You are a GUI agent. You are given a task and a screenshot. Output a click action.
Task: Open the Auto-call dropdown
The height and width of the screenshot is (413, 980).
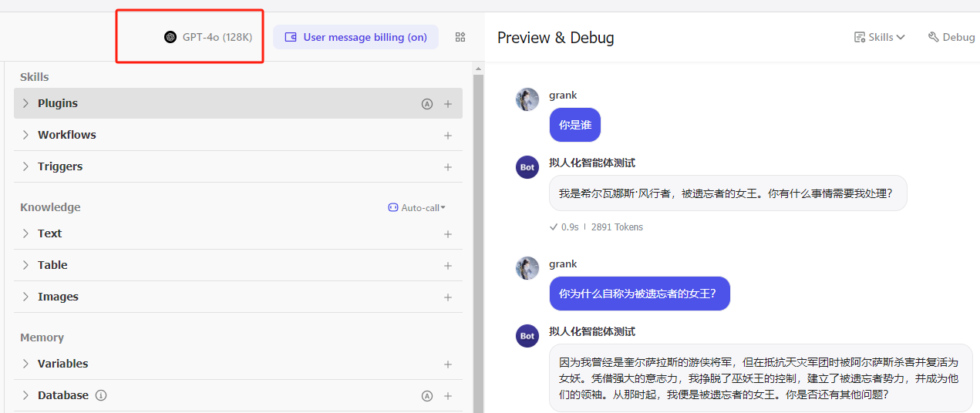(x=417, y=207)
